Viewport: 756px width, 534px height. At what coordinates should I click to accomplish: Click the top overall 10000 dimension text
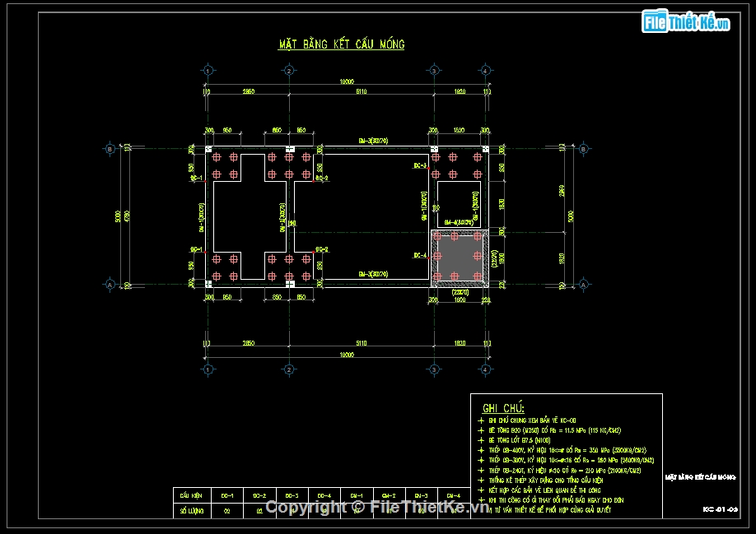pos(347,81)
